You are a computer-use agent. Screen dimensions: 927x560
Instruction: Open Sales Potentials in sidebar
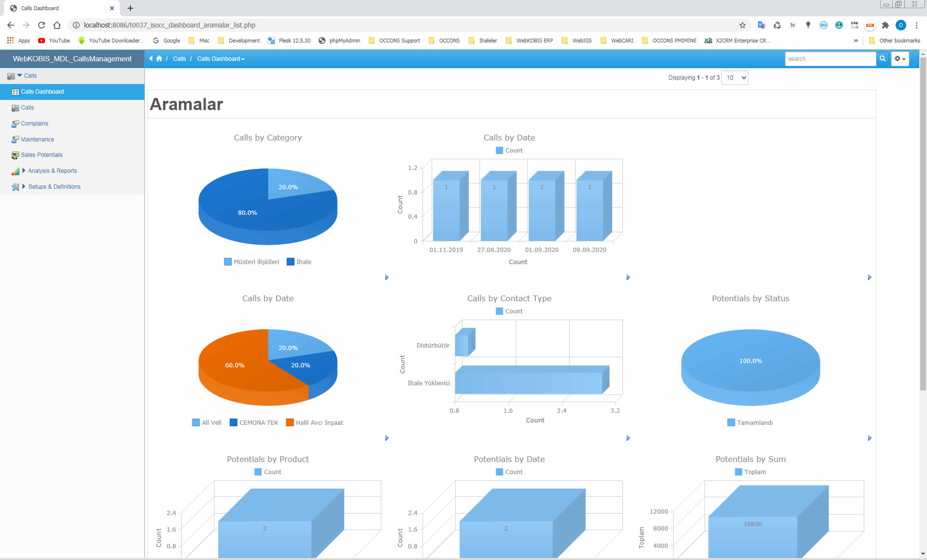coord(42,155)
